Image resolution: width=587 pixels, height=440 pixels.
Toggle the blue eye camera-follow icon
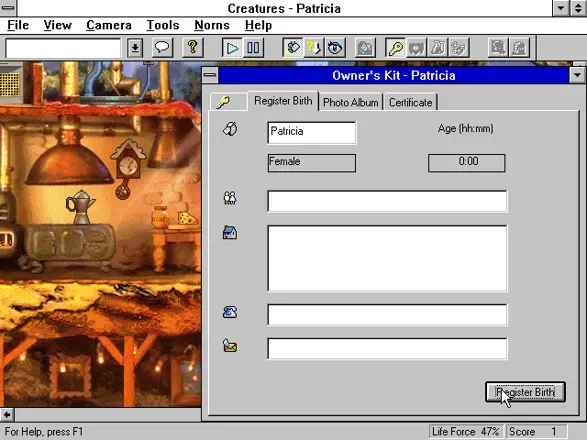click(335, 48)
